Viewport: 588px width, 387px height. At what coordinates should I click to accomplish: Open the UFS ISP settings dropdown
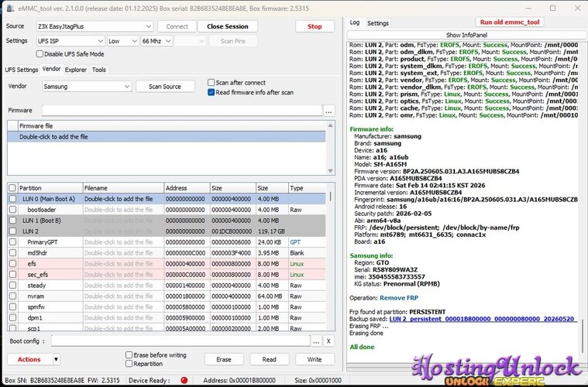tap(70, 41)
